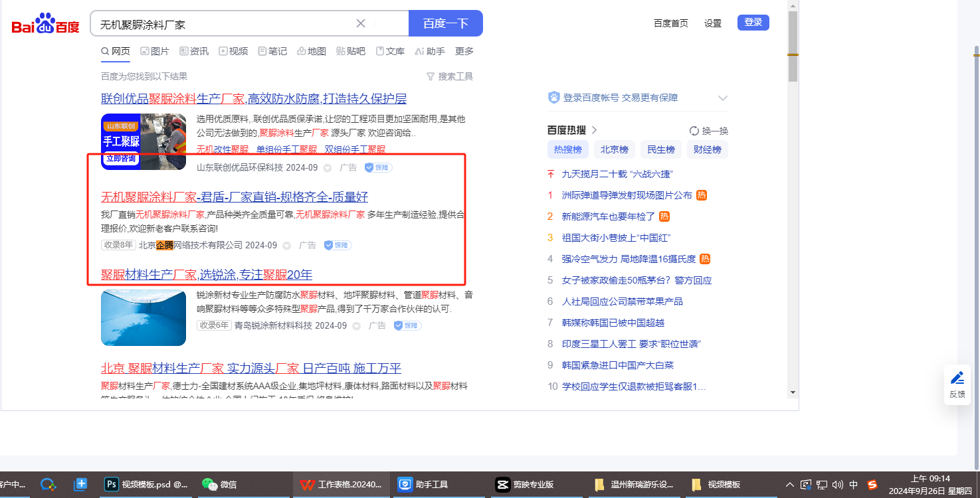This screenshot has width=980, height=498.
Task: Open 剪映专业版 from the taskbar
Action: pos(525,485)
